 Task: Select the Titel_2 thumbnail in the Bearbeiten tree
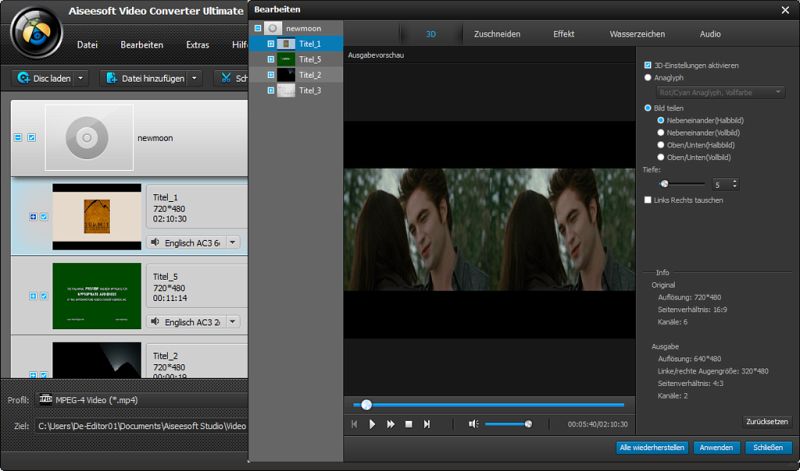coord(286,75)
